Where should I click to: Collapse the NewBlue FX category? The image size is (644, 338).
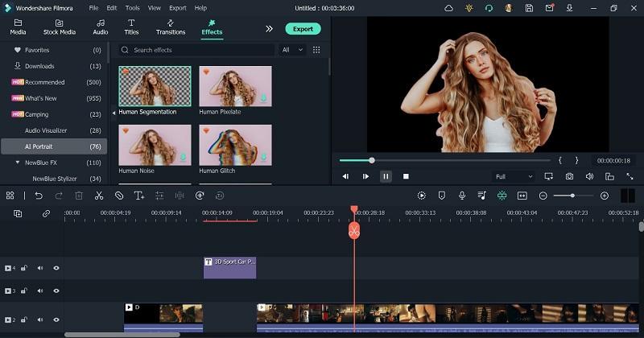(x=18, y=163)
